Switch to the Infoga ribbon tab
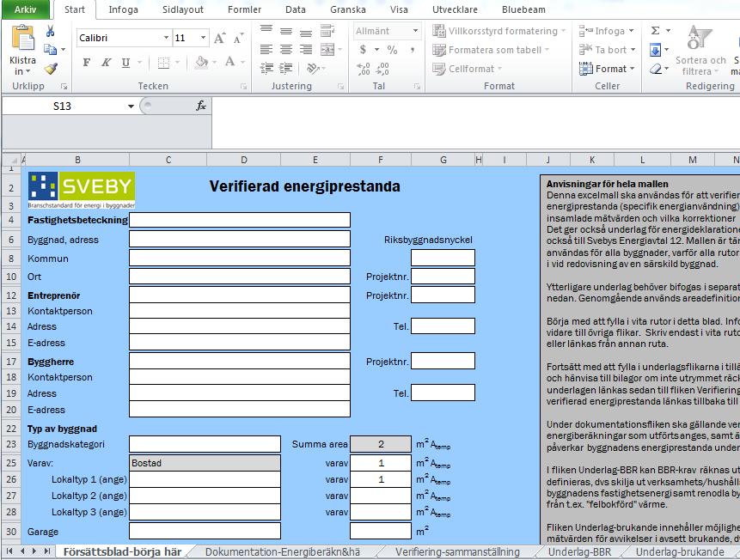 (x=123, y=9)
